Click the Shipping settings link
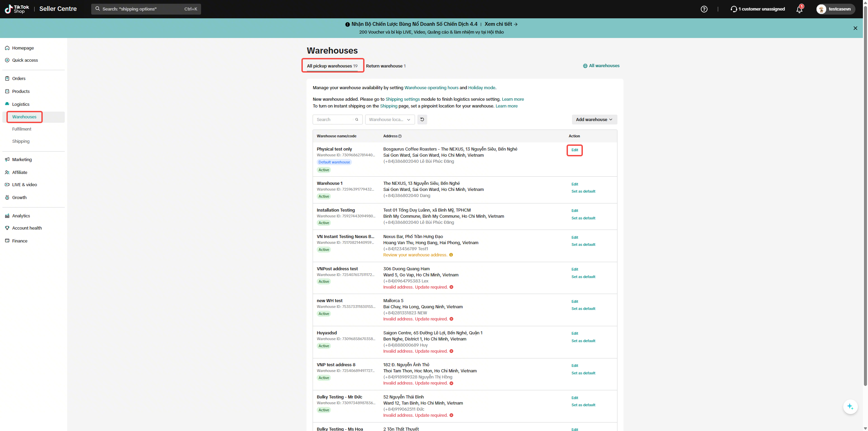Viewport: 868px width, 431px height. [402, 99]
